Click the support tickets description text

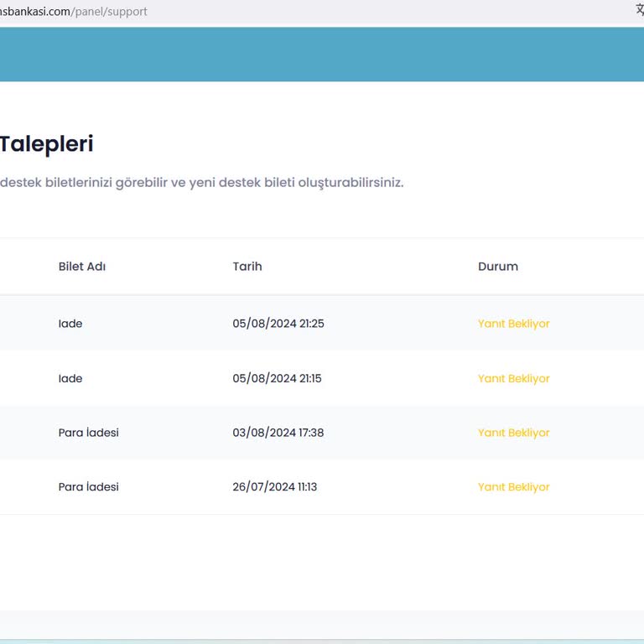[201, 183]
